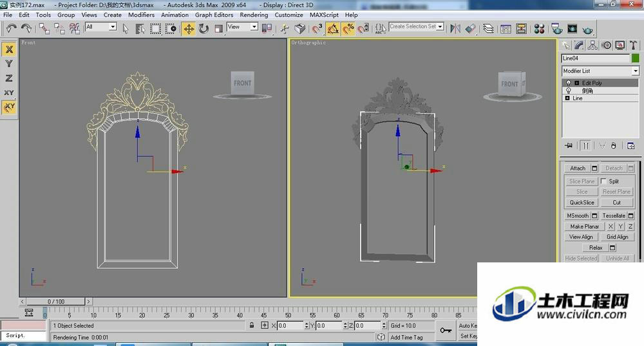Activate the Select and Link tool
The image size is (644, 346).
point(44,28)
